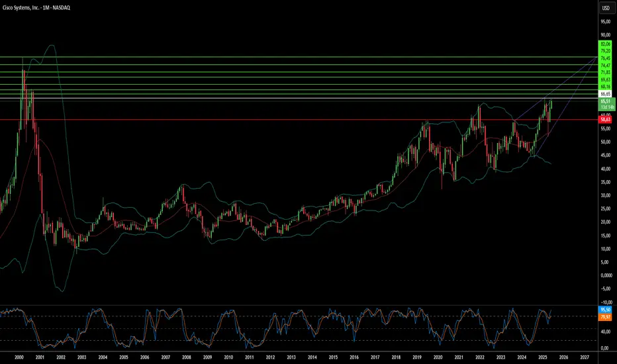Click the 2003 year label on time axis
Image resolution: width=617 pixels, height=364 pixels.
tap(81, 357)
